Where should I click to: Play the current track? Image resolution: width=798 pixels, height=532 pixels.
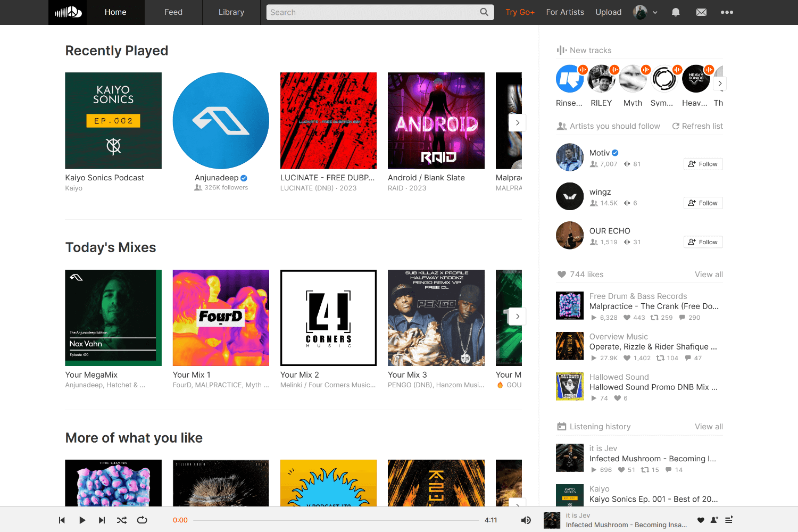82,520
